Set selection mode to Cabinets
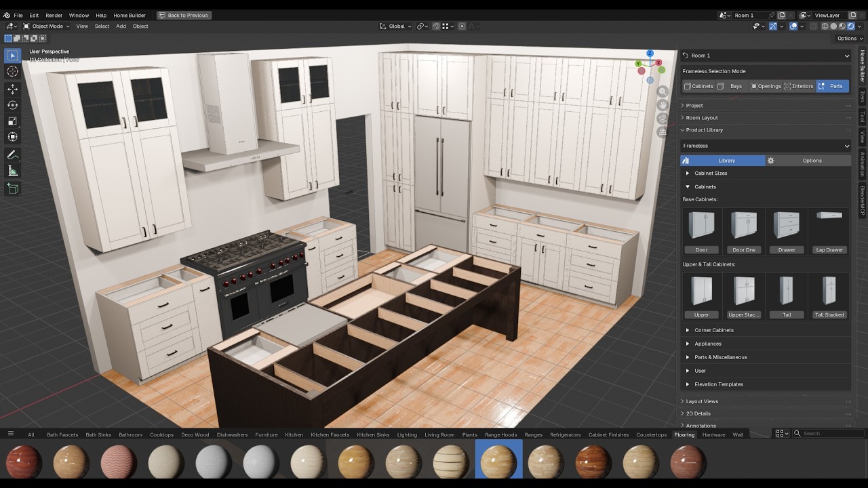 click(698, 86)
